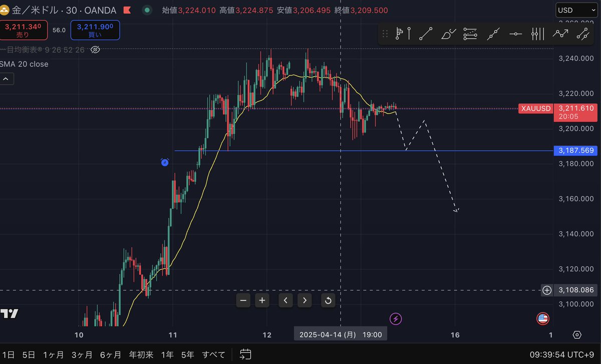Select the vertical lines cycle tool
This screenshot has width=601, height=364.
pos(537,34)
